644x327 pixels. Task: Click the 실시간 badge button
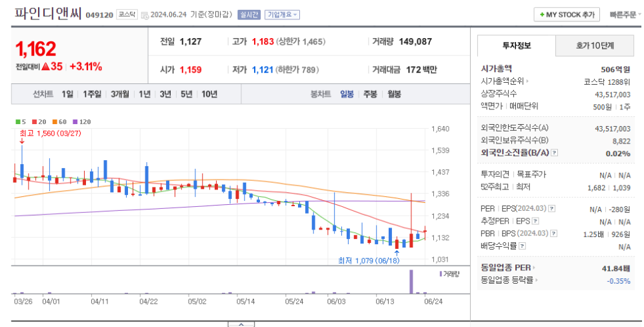(249, 15)
